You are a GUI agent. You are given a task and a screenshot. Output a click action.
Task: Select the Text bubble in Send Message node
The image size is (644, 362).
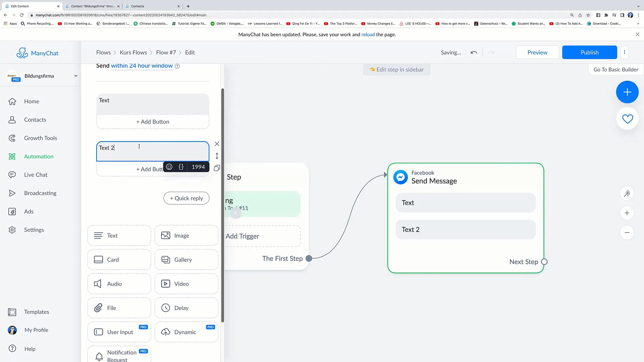[466, 203]
